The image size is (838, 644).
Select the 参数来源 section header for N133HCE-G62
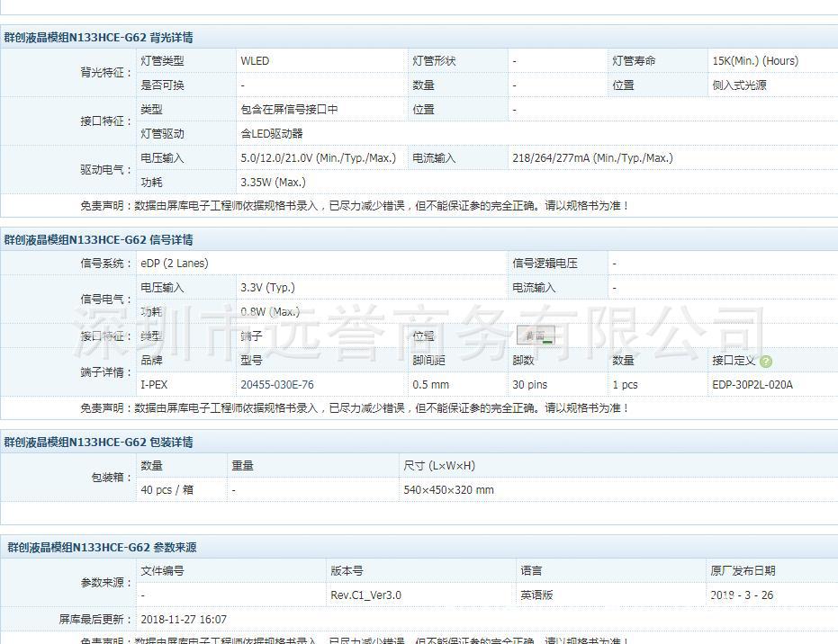click(102, 548)
